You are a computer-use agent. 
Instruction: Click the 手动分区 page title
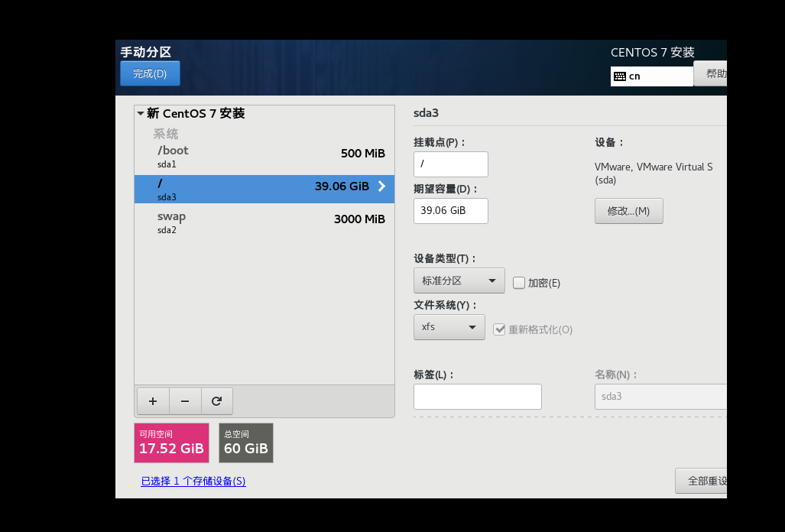(146, 51)
